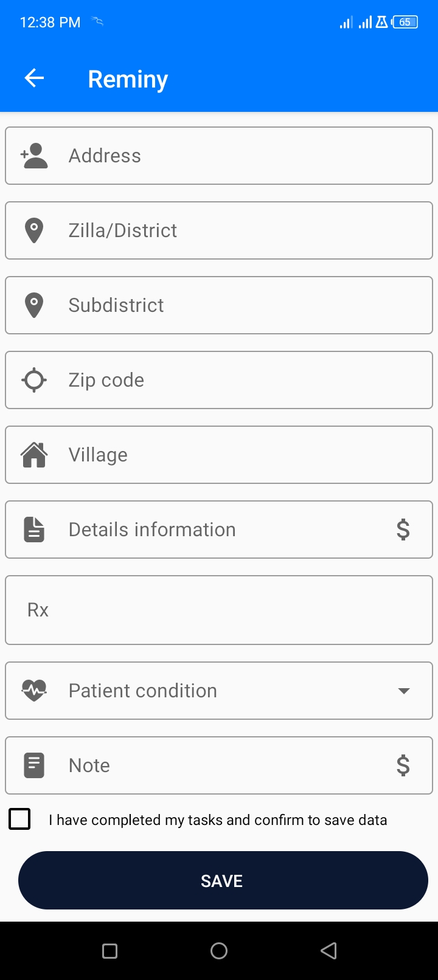Open the Patient condition selector
The height and width of the screenshot is (980, 438).
(219, 691)
